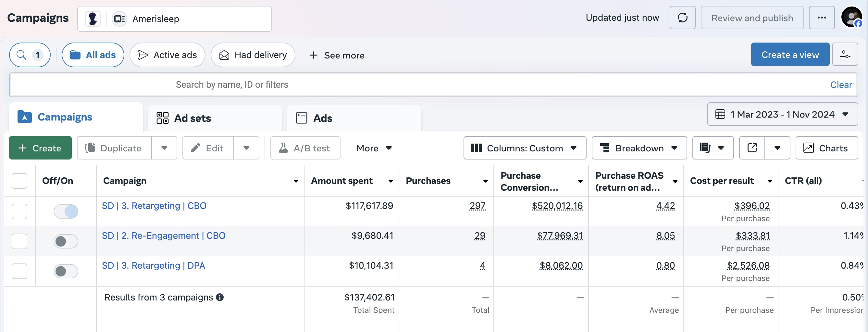Screen dimensions: 868x332
Task: Tick the select-all campaigns checkbox
Action: [x=19, y=181]
